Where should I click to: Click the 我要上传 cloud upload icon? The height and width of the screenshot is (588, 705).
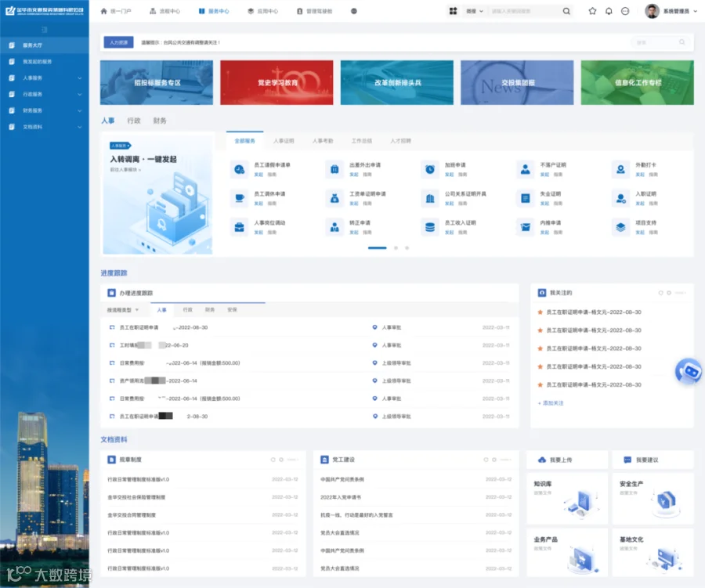(x=542, y=460)
